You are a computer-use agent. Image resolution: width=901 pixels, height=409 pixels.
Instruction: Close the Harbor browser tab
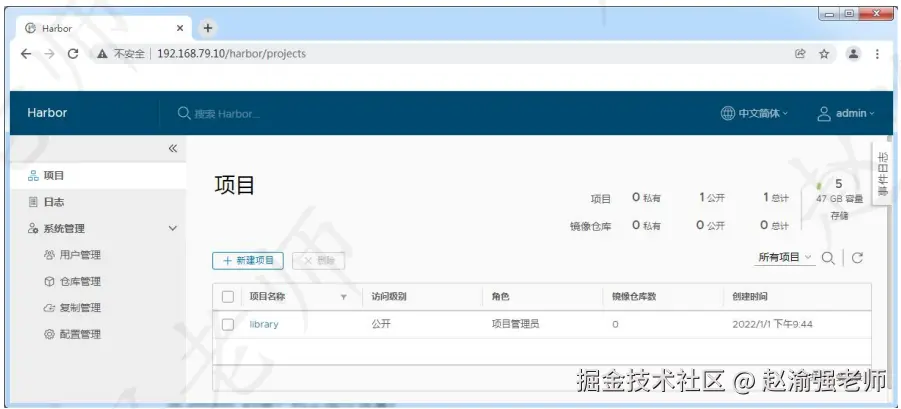tap(180, 28)
